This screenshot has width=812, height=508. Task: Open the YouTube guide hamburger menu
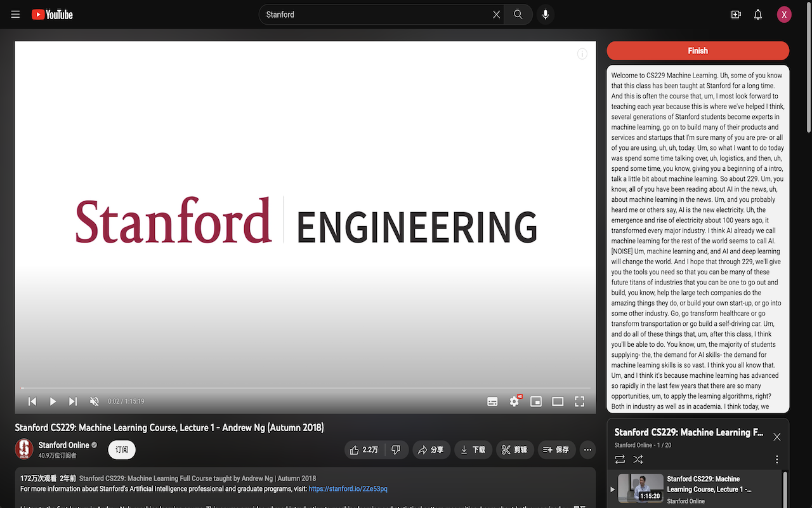coord(15,15)
